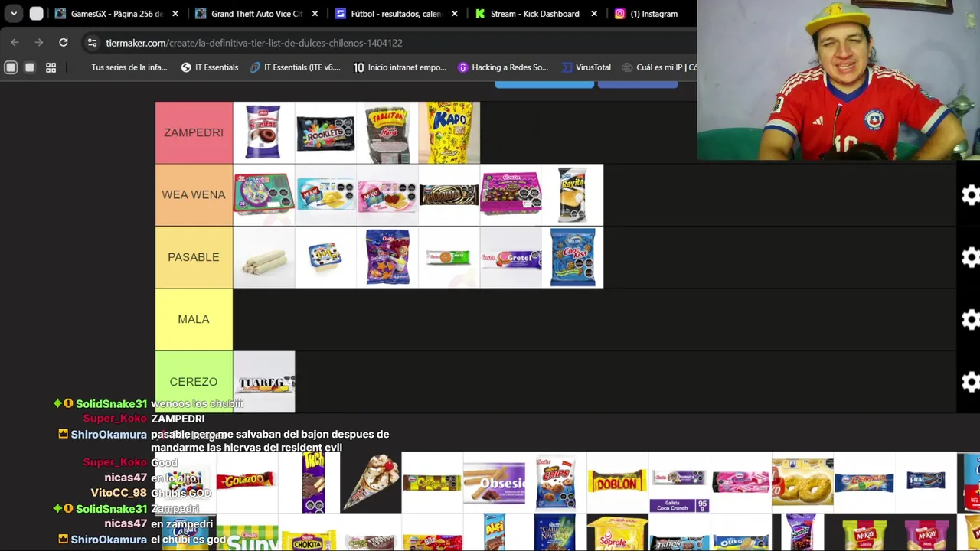Select the Galleta Coco Crunch item
The width and height of the screenshot is (980, 551).
679,481
